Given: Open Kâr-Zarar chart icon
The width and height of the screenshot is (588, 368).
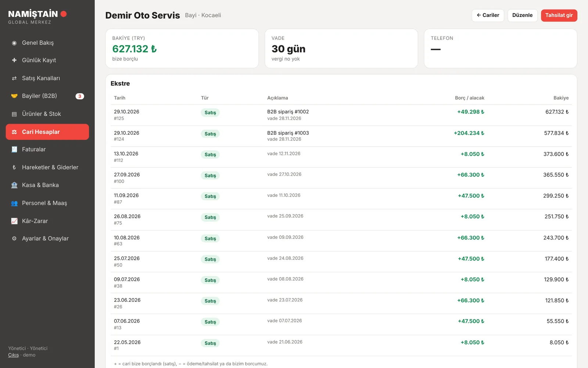Looking at the screenshot, I should 14,221.
